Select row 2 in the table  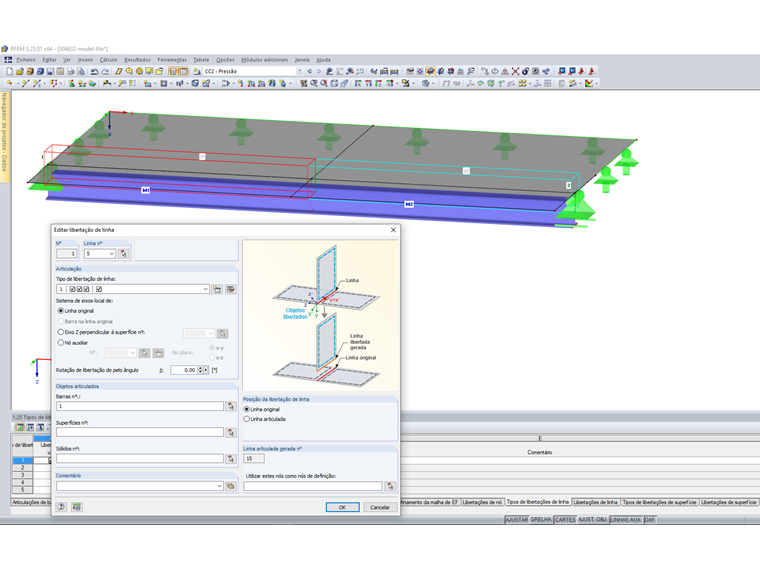pyautogui.click(x=22, y=468)
